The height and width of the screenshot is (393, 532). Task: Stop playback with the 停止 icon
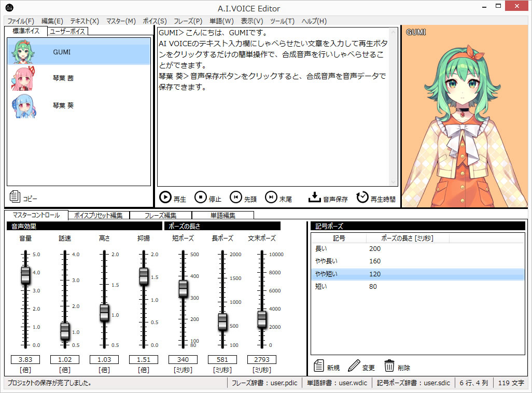pos(201,197)
